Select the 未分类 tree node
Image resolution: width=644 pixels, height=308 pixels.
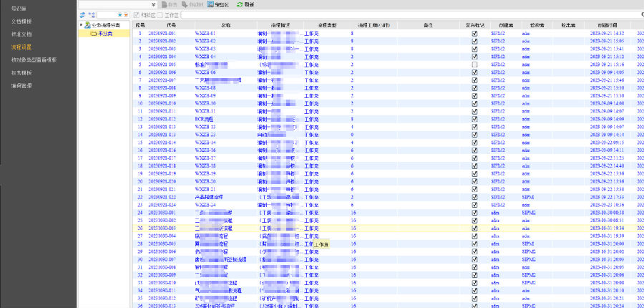coord(105,34)
